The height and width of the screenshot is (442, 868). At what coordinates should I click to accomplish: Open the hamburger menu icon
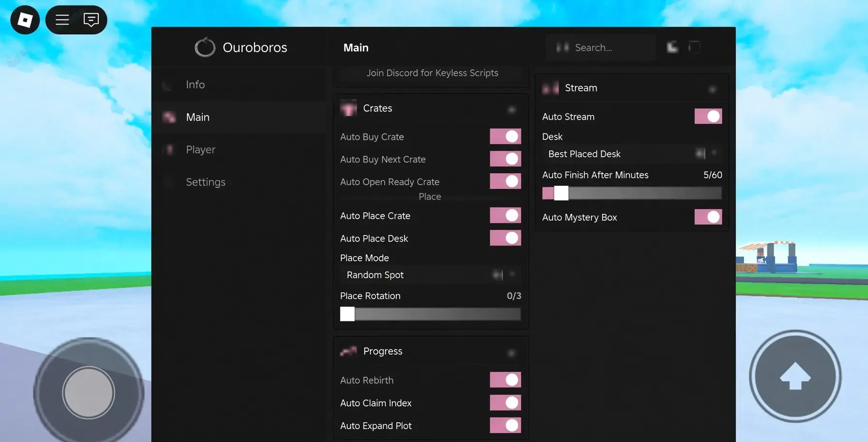(62, 20)
